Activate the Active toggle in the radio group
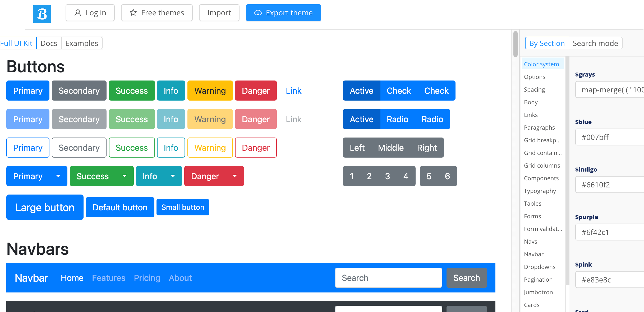The height and width of the screenshot is (312, 644). click(x=361, y=119)
